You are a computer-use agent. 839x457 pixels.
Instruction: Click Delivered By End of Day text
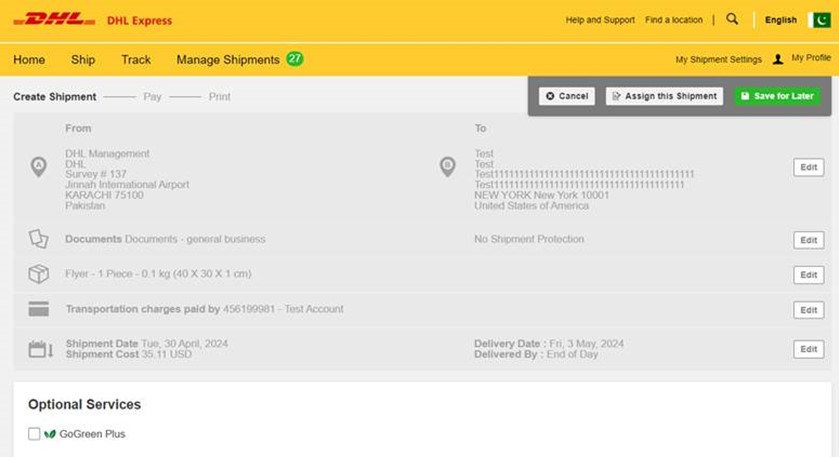click(536, 354)
